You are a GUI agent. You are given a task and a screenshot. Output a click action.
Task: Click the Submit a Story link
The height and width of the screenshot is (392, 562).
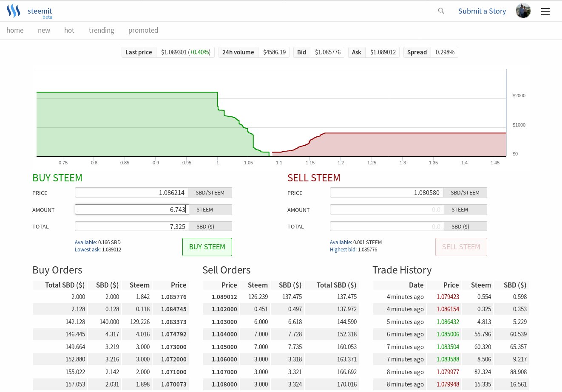click(482, 11)
